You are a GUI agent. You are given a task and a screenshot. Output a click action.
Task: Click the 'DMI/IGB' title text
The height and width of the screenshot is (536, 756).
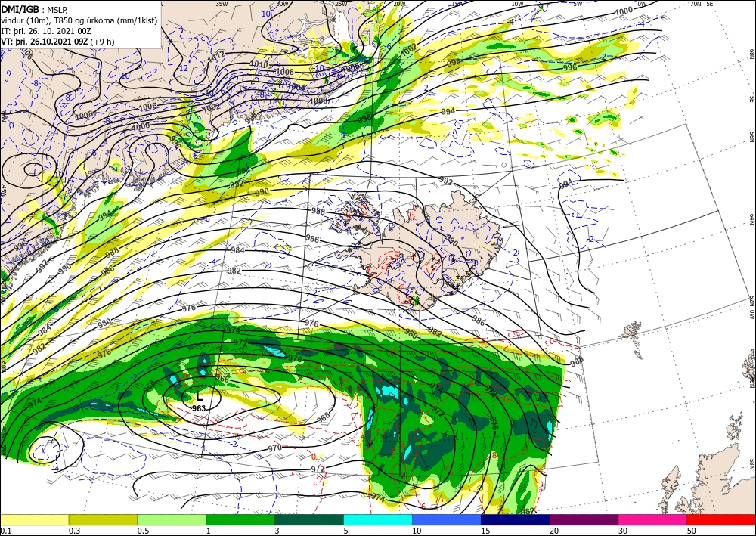20,9
